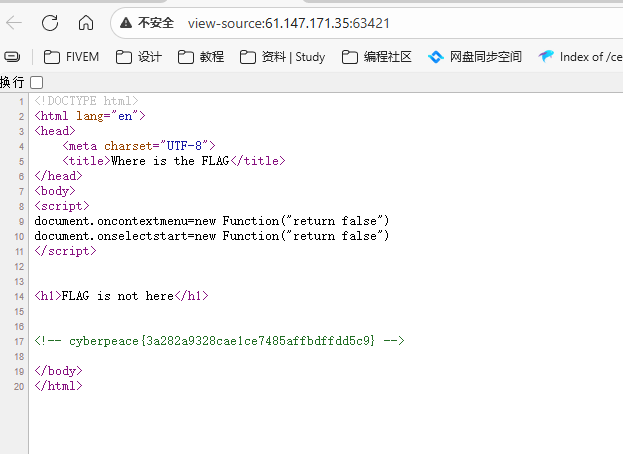Click the title tag text on line 5

point(174,160)
